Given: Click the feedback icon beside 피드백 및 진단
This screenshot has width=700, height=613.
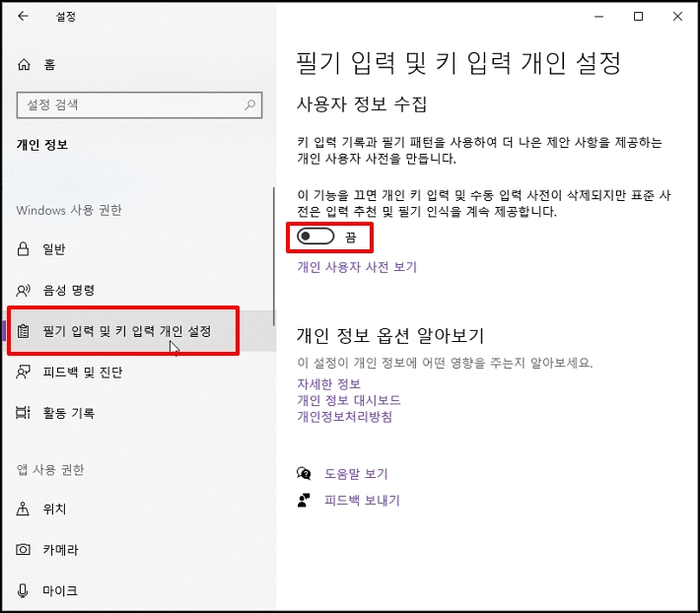Looking at the screenshot, I should (23, 372).
